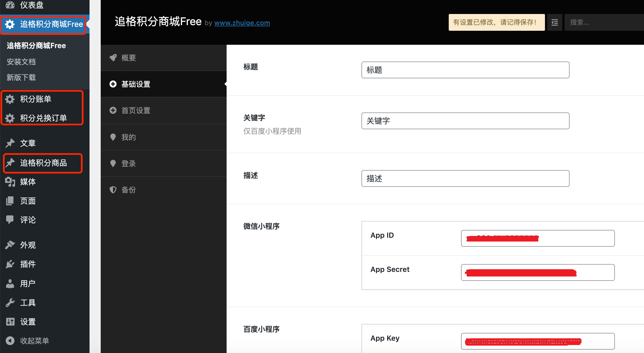Viewport: 644px width, 353px height.
Task: Open the 安装文档 submenu link
Action: 21,62
